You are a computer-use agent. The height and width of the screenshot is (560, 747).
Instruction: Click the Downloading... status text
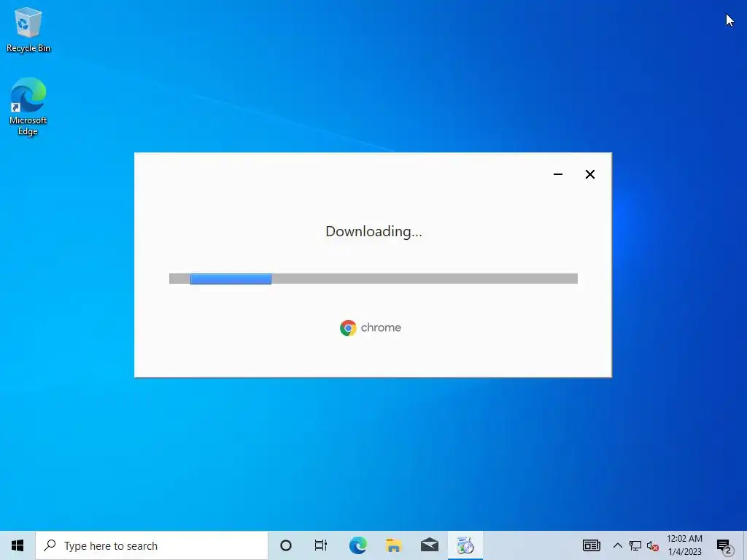pyautogui.click(x=373, y=231)
